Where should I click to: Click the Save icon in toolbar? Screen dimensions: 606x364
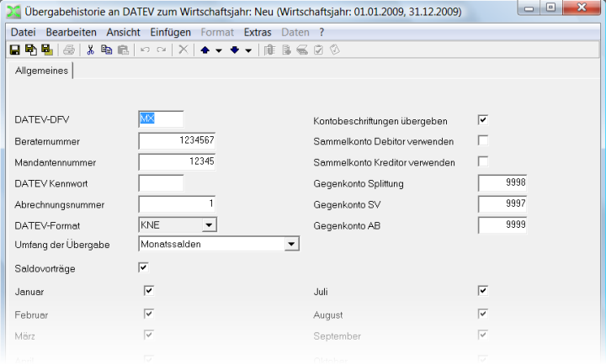(x=14, y=50)
